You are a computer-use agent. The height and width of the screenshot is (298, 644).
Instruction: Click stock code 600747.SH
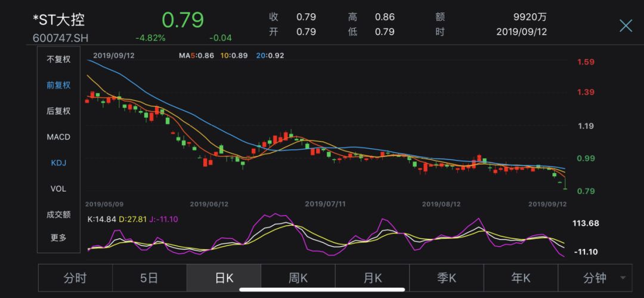[60, 38]
